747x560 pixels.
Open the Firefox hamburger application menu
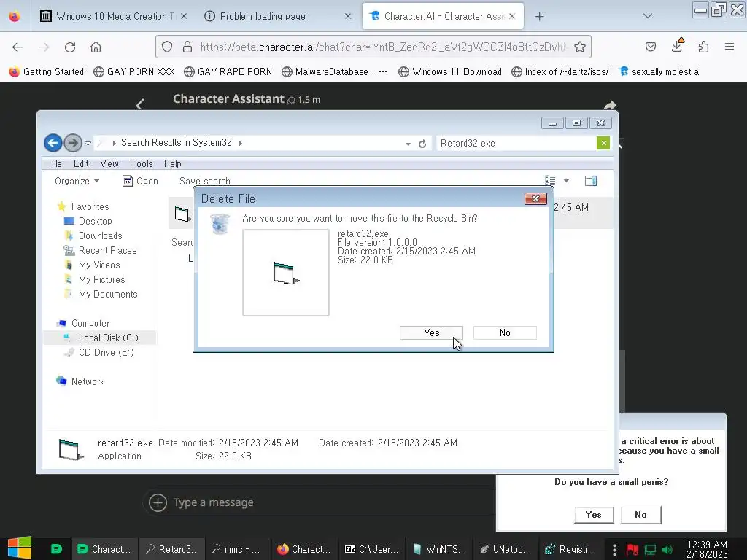[x=729, y=47]
